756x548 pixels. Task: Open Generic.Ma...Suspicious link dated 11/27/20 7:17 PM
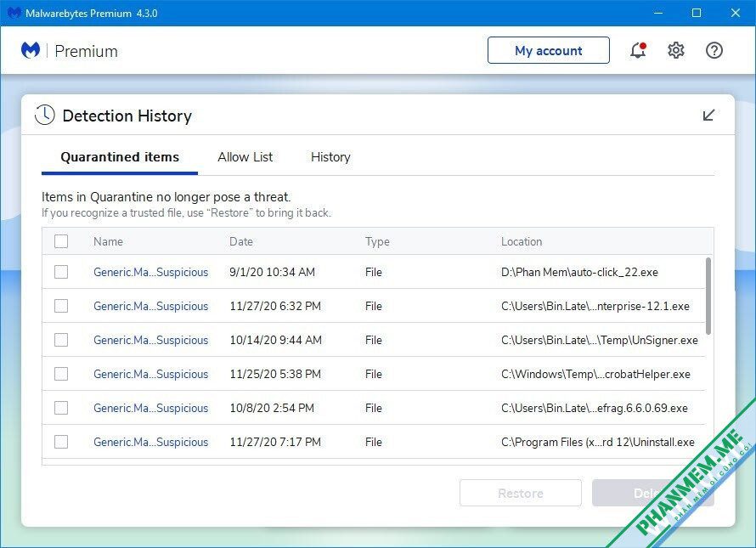tap(151, 443)
